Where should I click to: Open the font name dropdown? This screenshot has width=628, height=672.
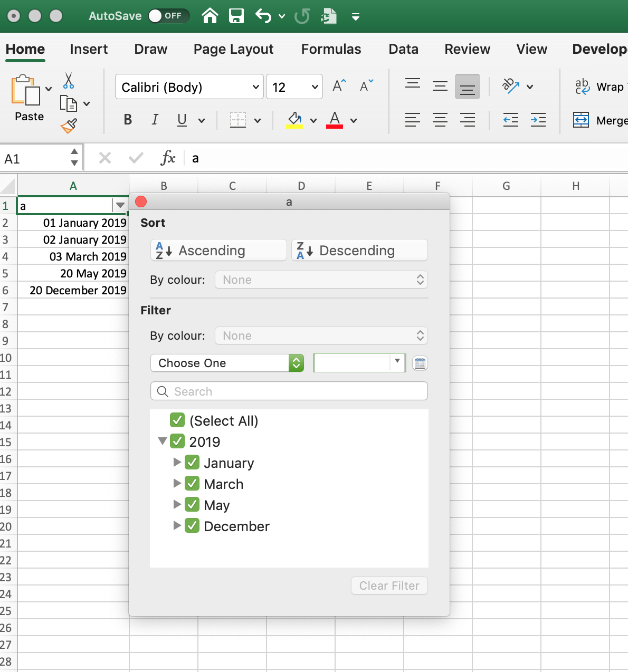[x=255, y=87]
